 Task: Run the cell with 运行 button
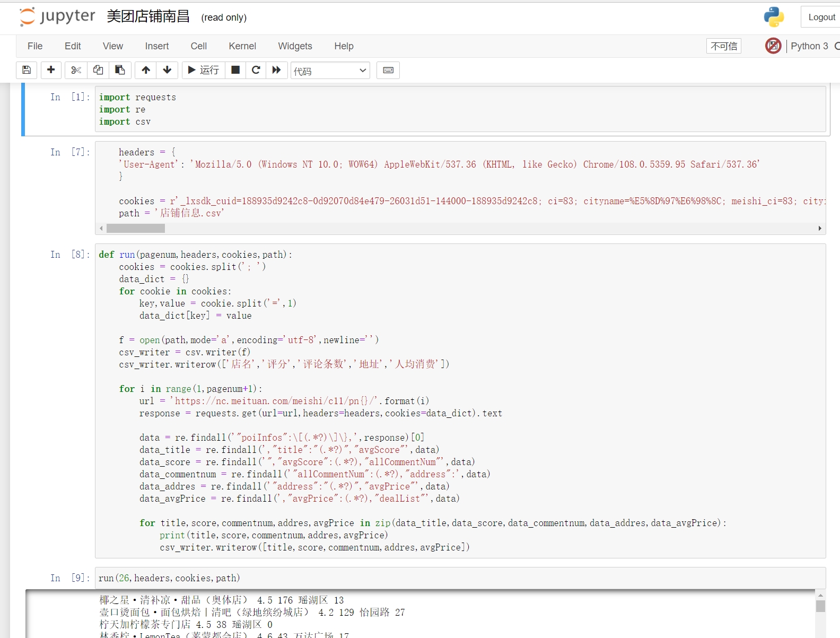204,70
